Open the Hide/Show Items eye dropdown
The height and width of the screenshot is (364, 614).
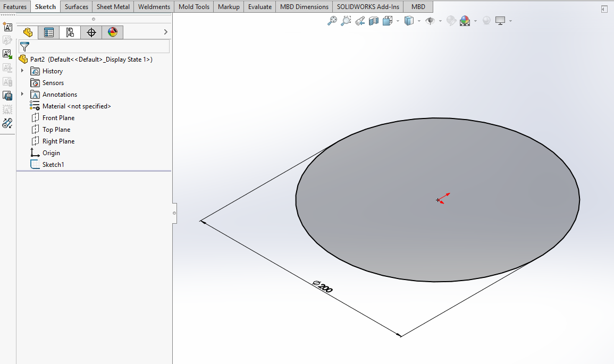[x=440, y=21]
